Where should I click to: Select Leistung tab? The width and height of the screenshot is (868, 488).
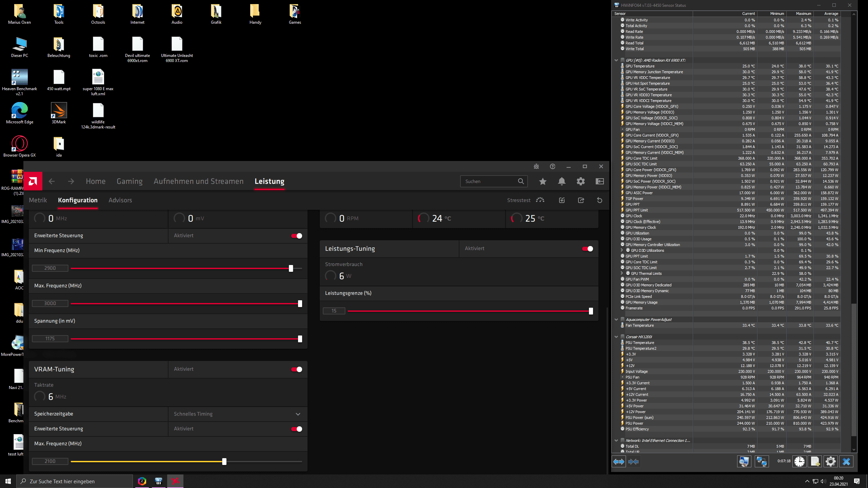coord(270,181)
